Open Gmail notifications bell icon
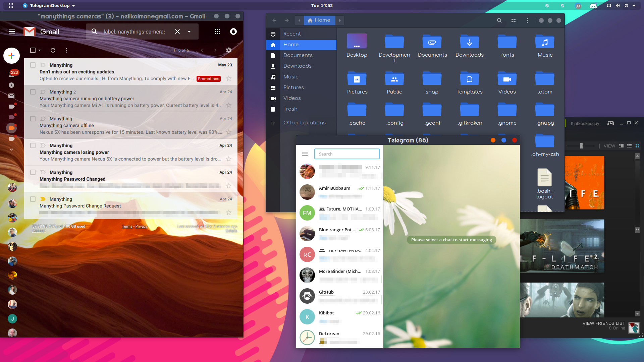 (x=233, y=32)
